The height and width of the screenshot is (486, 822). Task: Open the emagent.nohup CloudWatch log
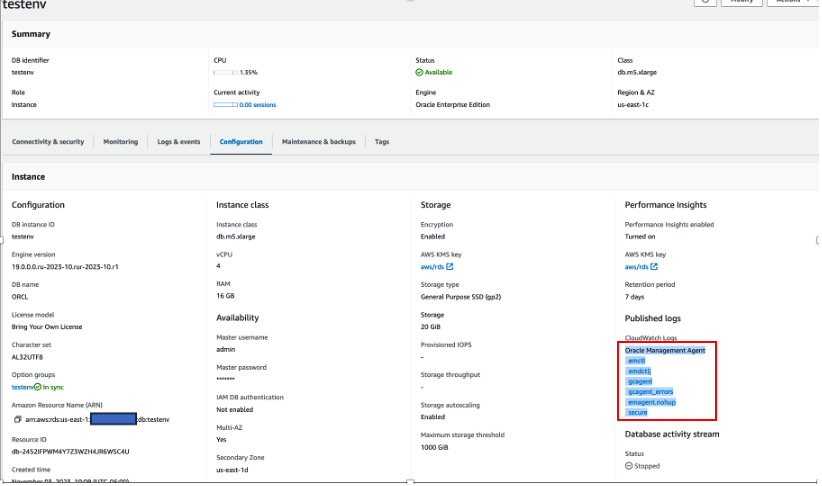click(652, 402)
